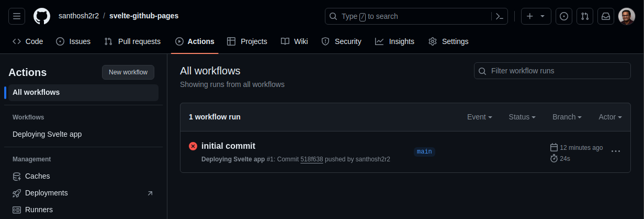644x219 pixels.
Task: Open the notifications inbox icon
Action: click(x=606, y=16)
